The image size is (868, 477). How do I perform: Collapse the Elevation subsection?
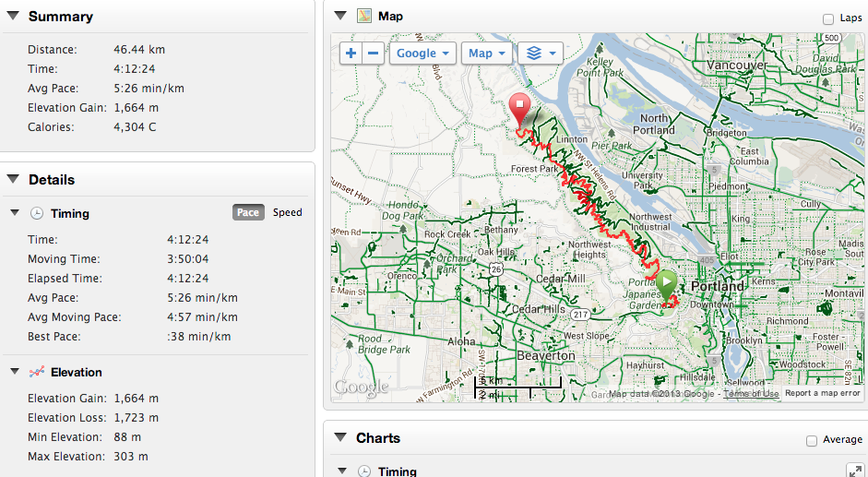[15, 371]
